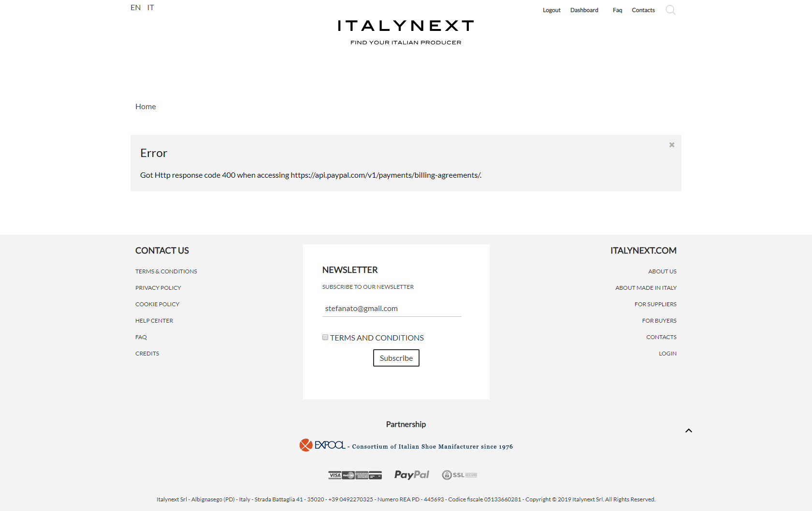Dismiss the Error message box
The width and height of the screenshot is (812, 511).
pyautogui.click(x=672, y=145)
